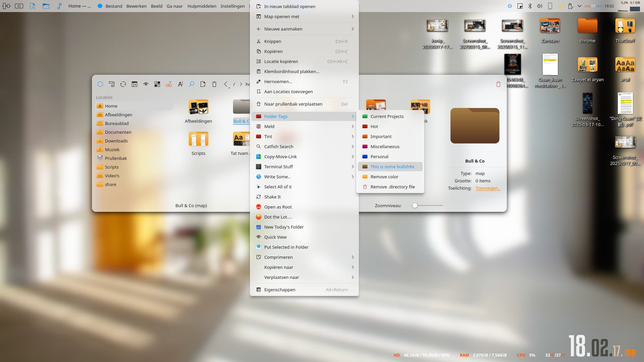644x362 pixels.
Task: Select 'Locatie kopiëren' menu entry
Action: click(x=304, y=61)
